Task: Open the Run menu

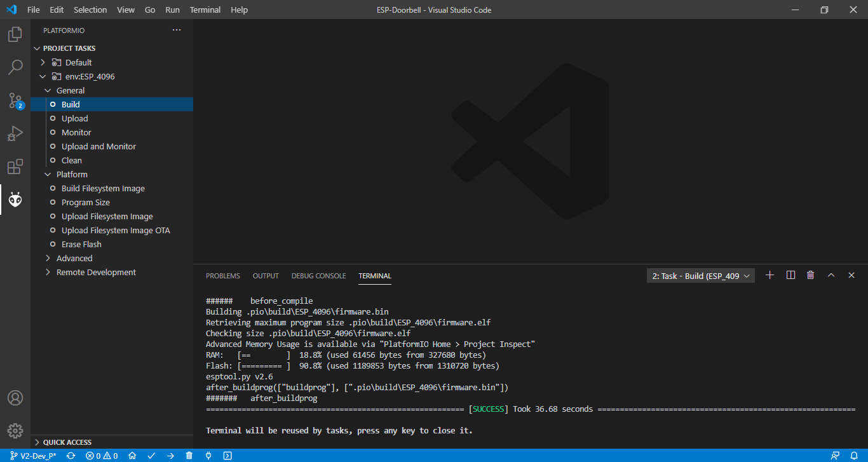Action: click(x=172, y=10)
